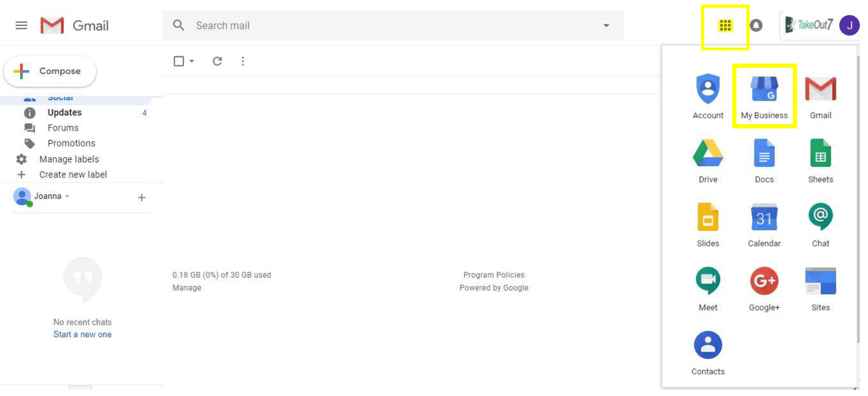Click the No recent chats text
This screenshot has height=396, width=868.
[x=83, y=322]
